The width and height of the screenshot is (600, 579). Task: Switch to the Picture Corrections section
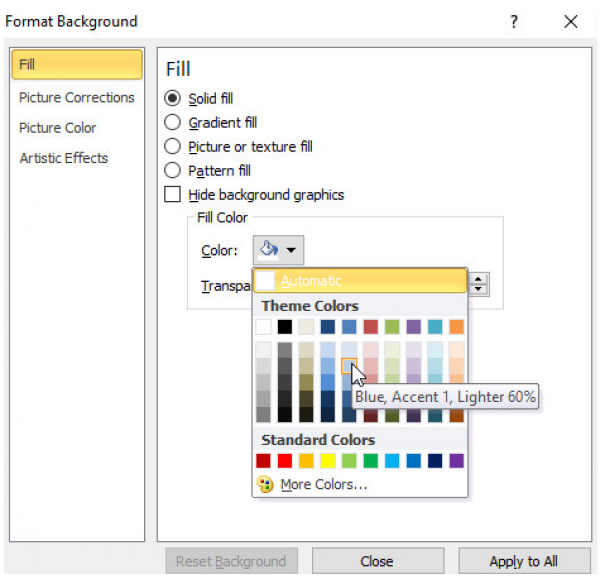[x=76, y=97]
